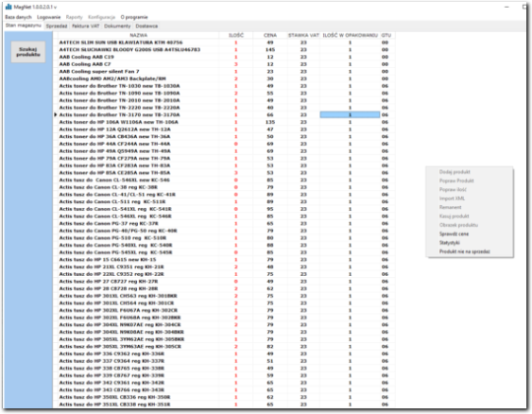532x414 pixels.
Task: Choose Remanent from the context menu
Action: (x=470, y=207)
